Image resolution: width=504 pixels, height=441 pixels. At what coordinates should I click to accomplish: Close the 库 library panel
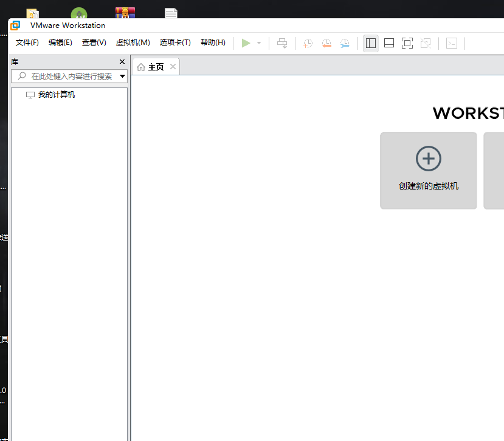pos(122,62)
